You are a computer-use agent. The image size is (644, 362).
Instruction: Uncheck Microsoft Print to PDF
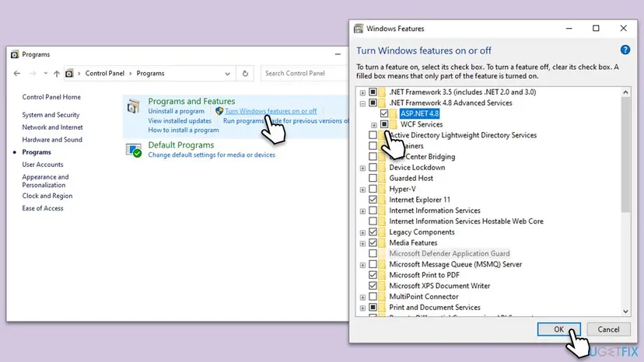pyautogui.click(x=373, y=275)
